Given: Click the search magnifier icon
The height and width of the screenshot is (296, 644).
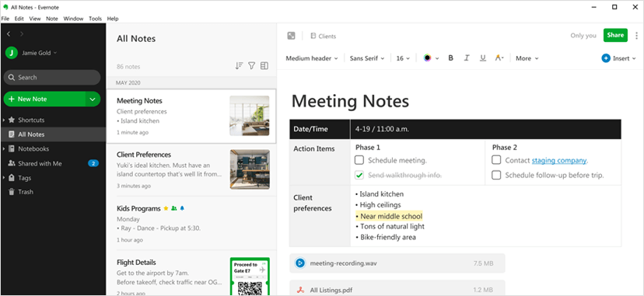Looking at the screenshot, I should coord(12,78).
